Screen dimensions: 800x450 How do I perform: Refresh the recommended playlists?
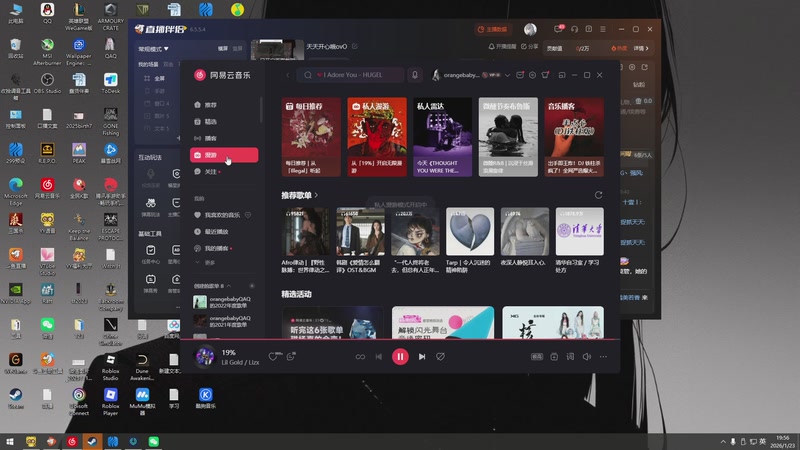598,195
